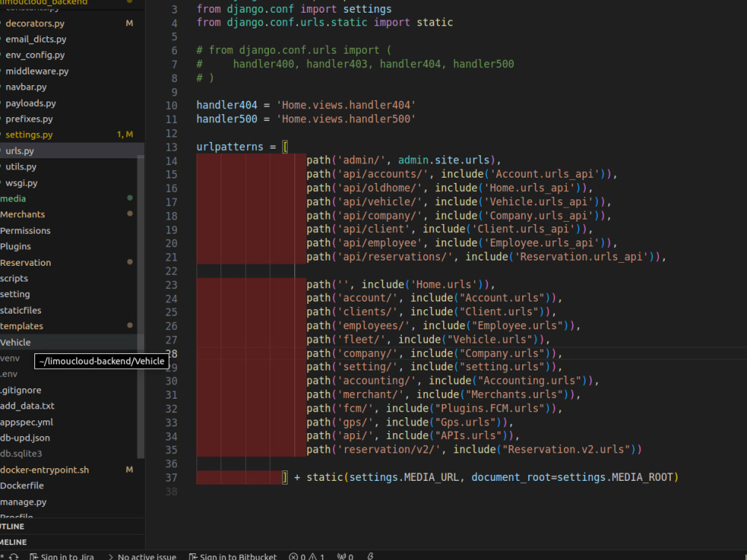Expand the templates folder
747x560 pixels.
tap(22, 326)
